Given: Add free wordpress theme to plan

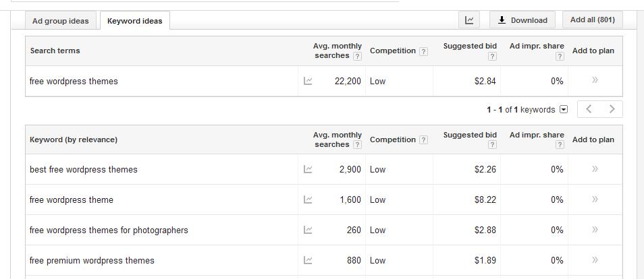Looking at the screenshot, I should coord(595,199).
